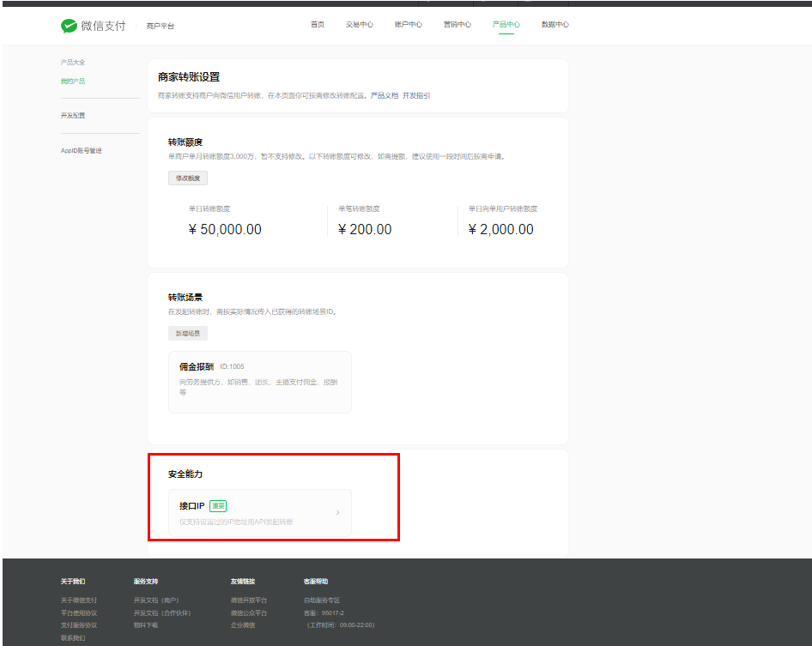Open 平台使用协议 in the footer
This screenshot has height=646, width=812.
click(79, 613)
